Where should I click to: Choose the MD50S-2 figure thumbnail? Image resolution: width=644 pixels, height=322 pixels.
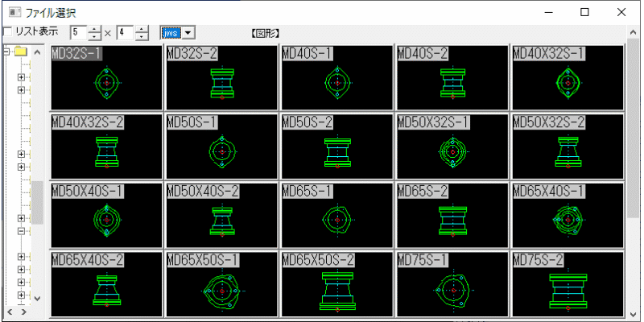click(337, 147)
